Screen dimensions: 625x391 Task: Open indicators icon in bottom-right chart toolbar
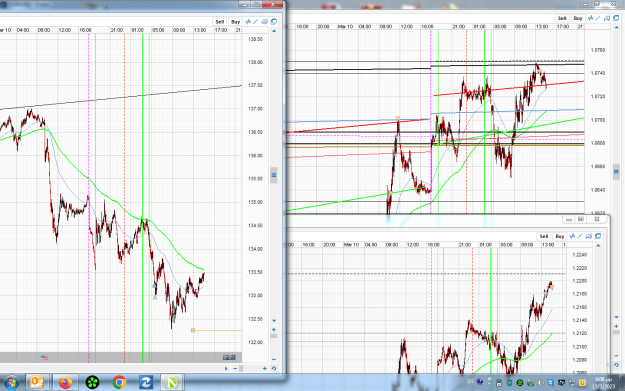click(x=572, y=236)
